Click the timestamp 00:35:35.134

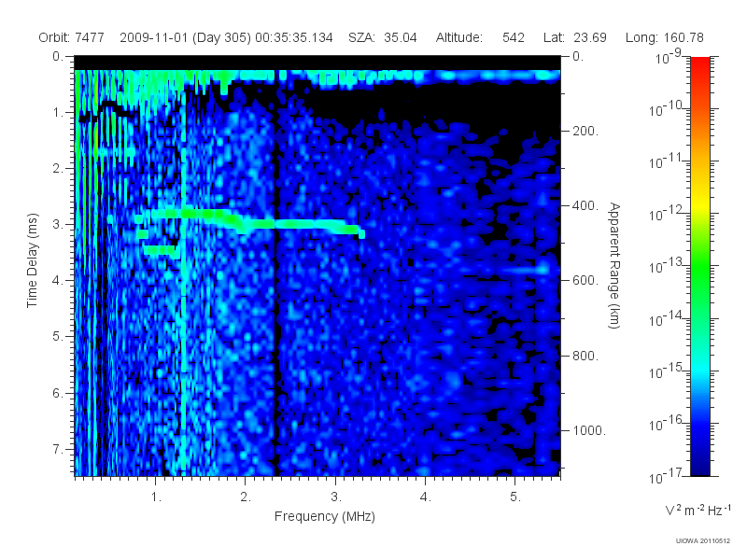294,37
